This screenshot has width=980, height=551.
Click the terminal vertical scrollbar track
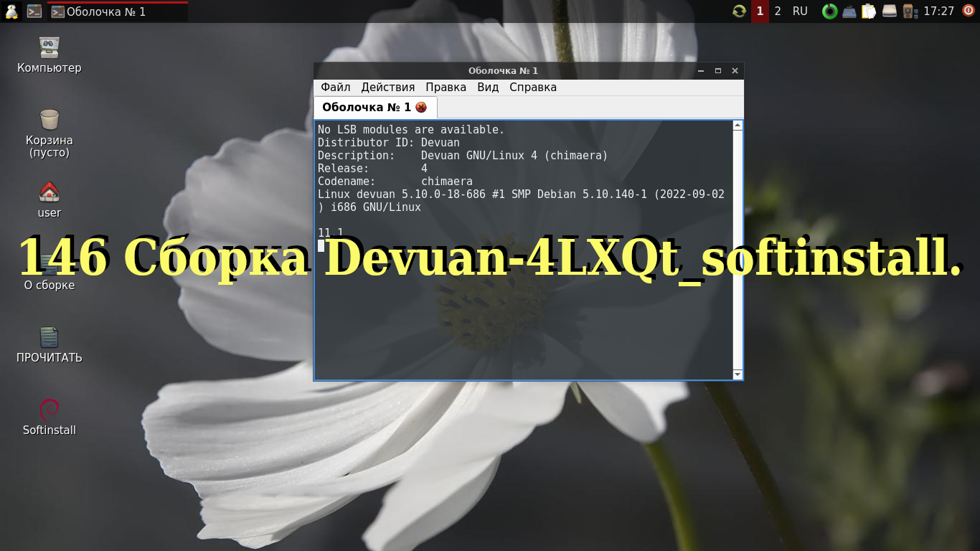coord(738,250)
